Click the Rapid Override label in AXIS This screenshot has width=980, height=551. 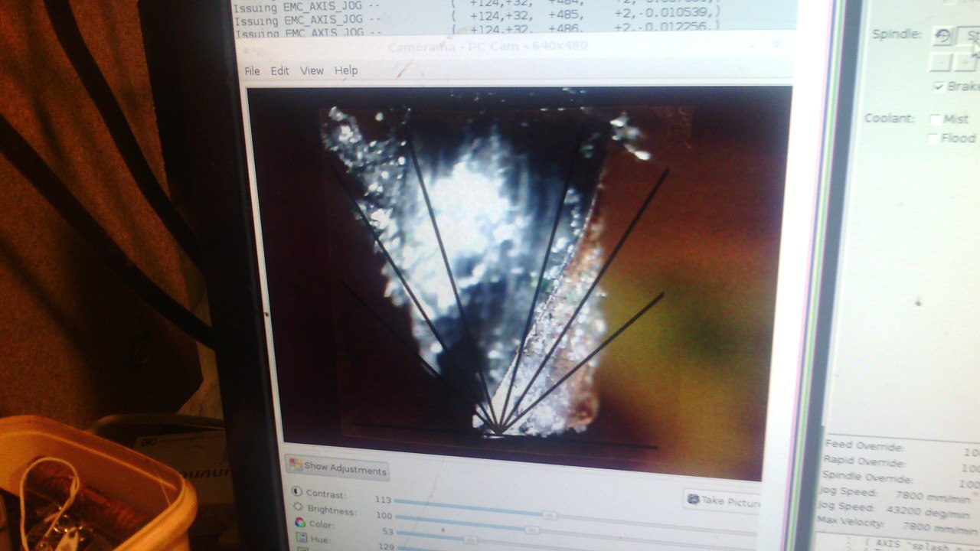pyautogui.click(x=865, y=461)
